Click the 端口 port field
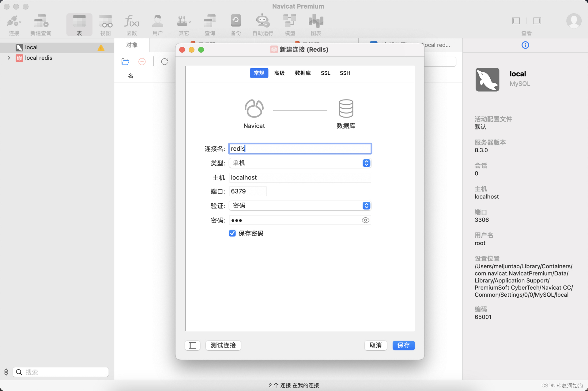The height and width of the screenshot is (391, 588). coord(248,191)
